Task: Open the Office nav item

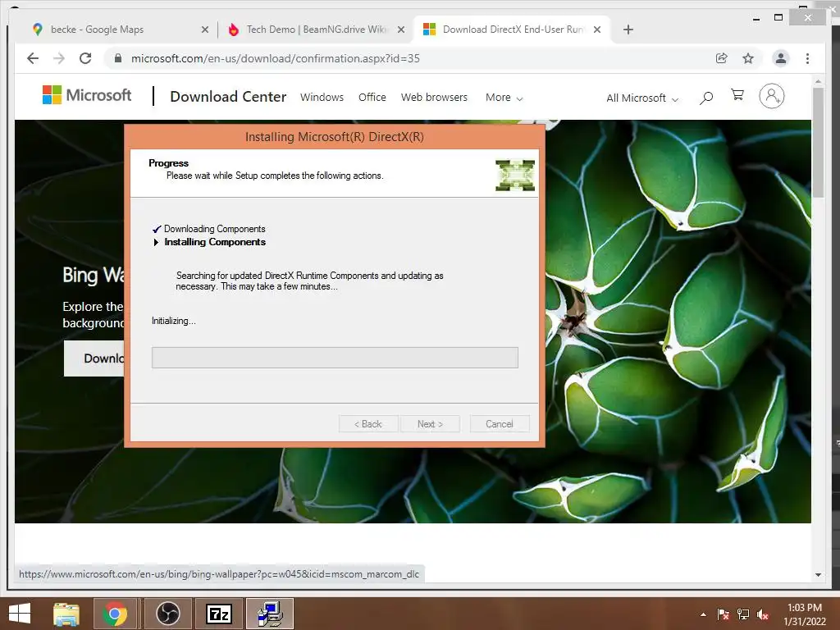Action: click(x=372, y=97)
